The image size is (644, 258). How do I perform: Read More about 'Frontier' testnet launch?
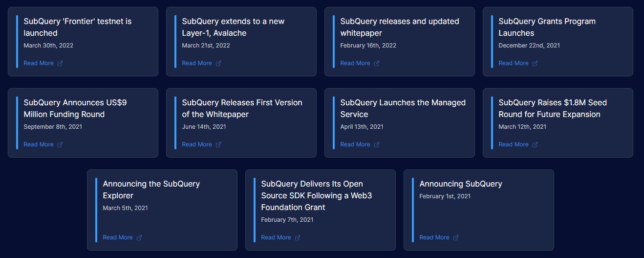coord(39,63)
